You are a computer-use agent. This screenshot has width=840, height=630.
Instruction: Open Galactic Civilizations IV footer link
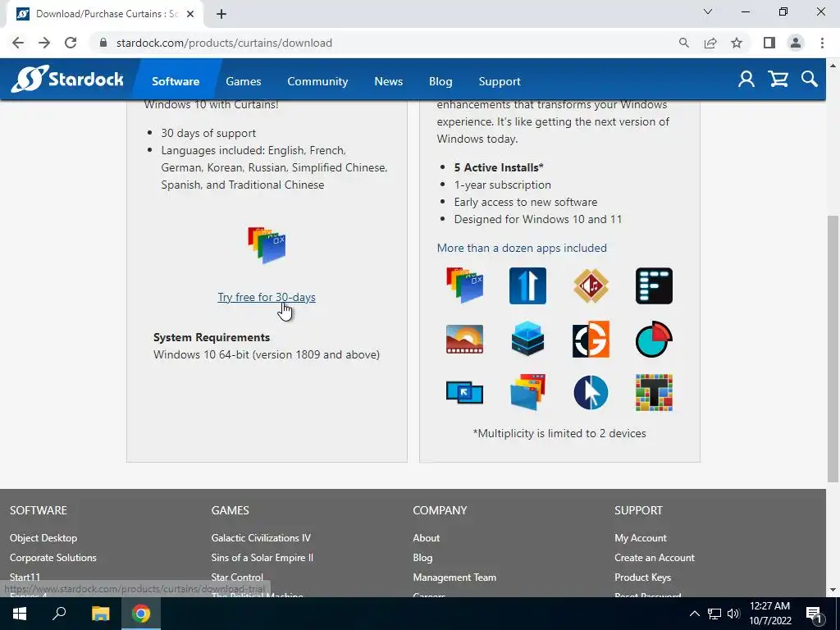(261, 538)
